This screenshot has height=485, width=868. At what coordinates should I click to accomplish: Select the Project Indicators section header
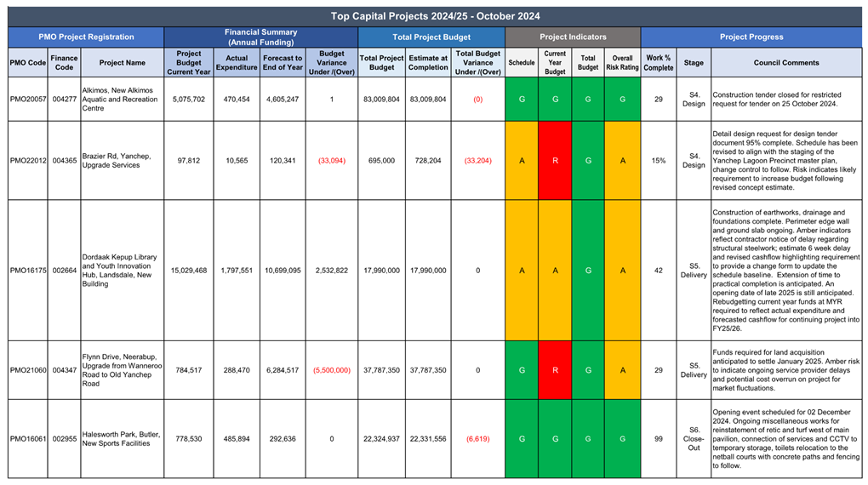[573, 37]
